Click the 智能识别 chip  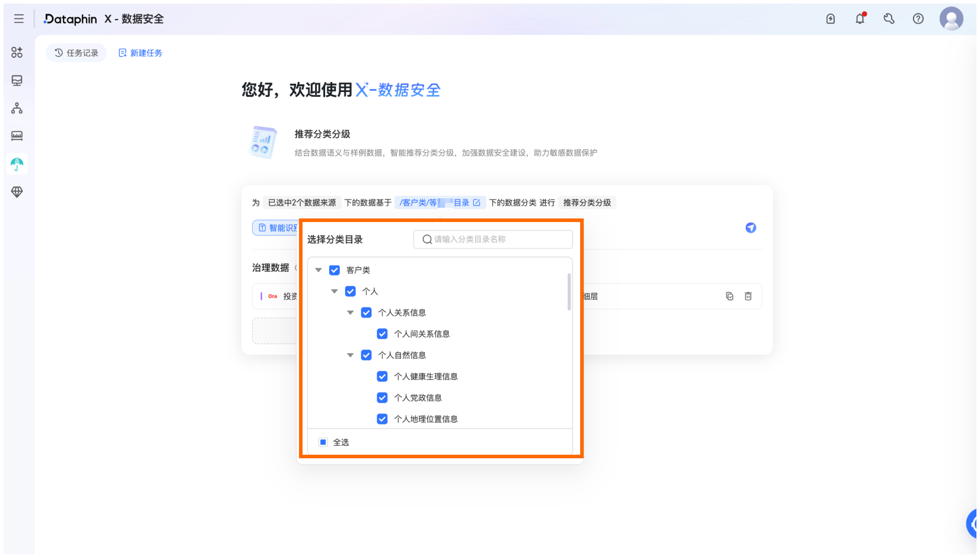point(276,228)
